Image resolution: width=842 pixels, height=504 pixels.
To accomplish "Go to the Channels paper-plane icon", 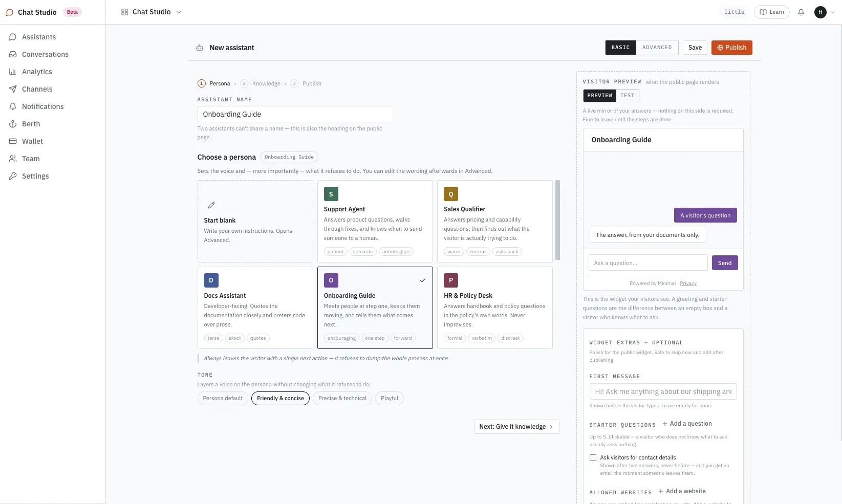I will click(x=13, y=89).
